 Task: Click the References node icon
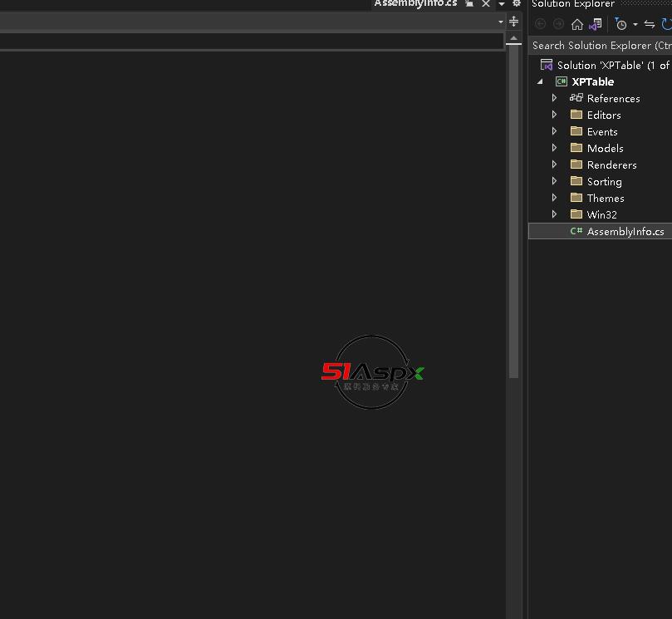click(576, 98)
